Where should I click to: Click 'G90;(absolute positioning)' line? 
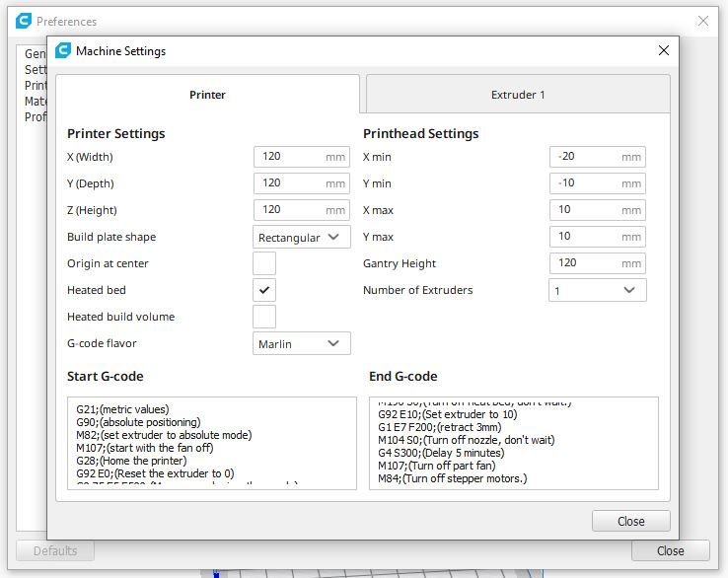pos(138,422)
